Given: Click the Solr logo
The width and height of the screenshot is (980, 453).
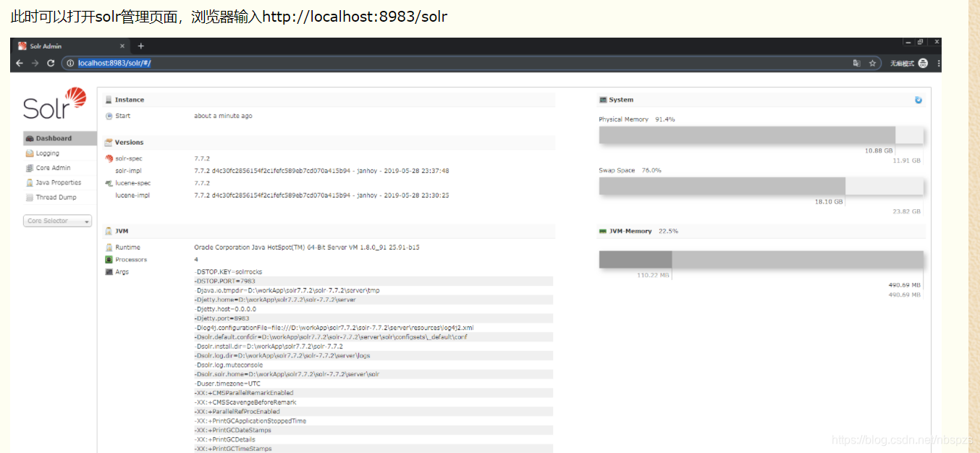Looking at the screenshot, I should click(x=55, y=103).
